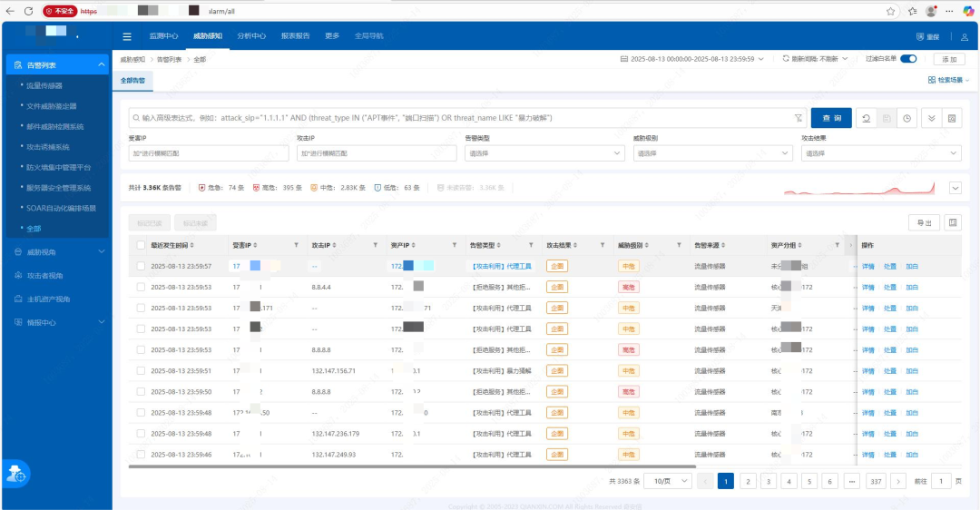Click the hamburger menu icon to collapse sidebar
The height and width of the screenshot is (510, 980).
pyautogui.click(x=127, y=36)
